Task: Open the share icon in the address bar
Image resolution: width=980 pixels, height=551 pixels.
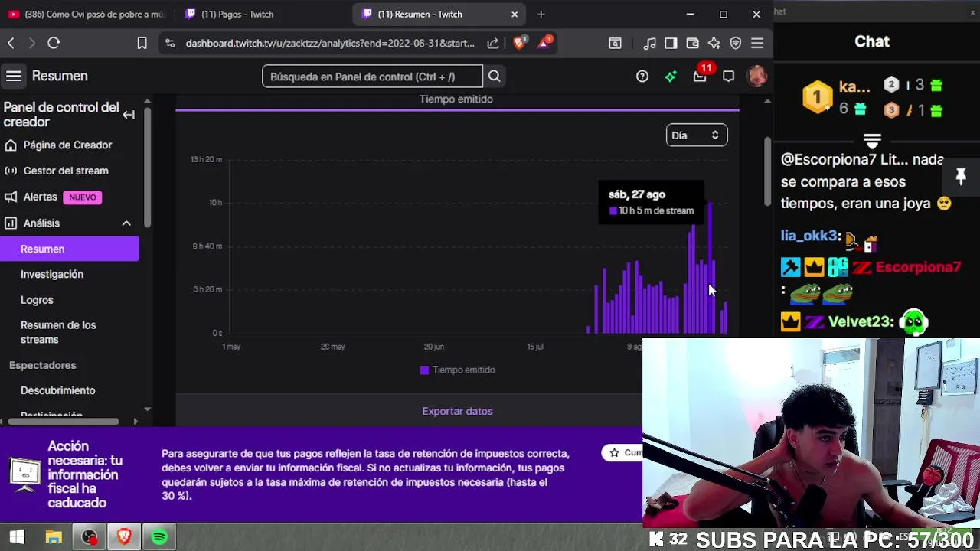Action: pyautogui.click(x=493, y=44)
